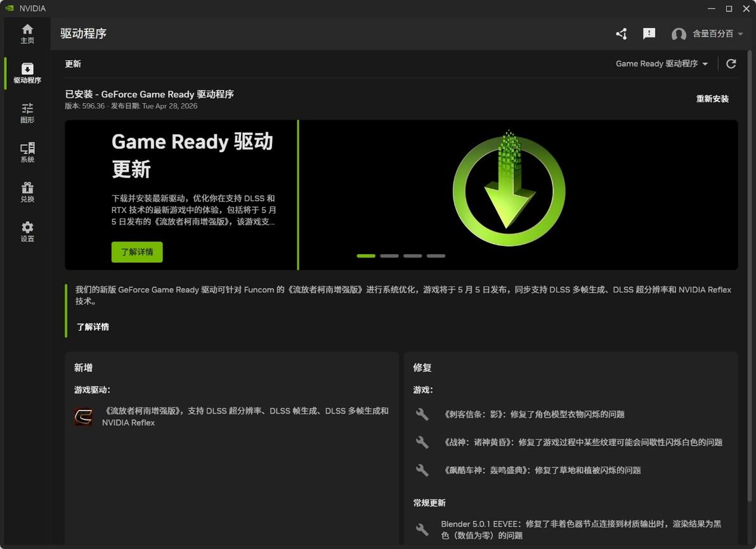Click the 常规更新 subheading
The height and width of the screenshot is (549, 756).
click(x=429, y=503)
